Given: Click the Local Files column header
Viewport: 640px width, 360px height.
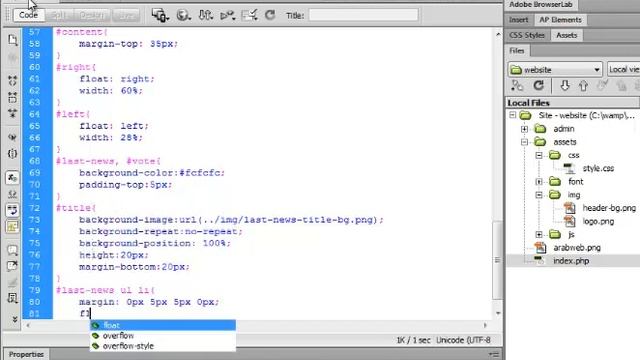Looking at the screenshot, I should point(573,103).
